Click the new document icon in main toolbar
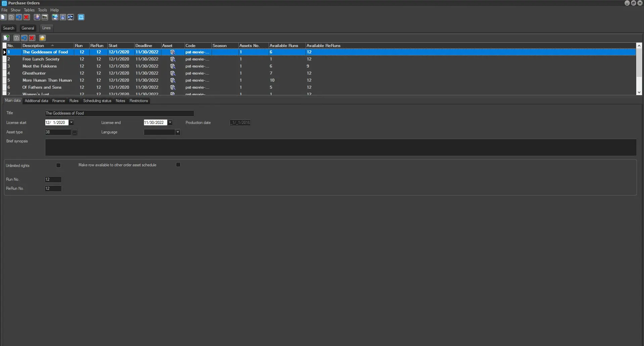Screen dimensions: 644x346 (3, 17)
